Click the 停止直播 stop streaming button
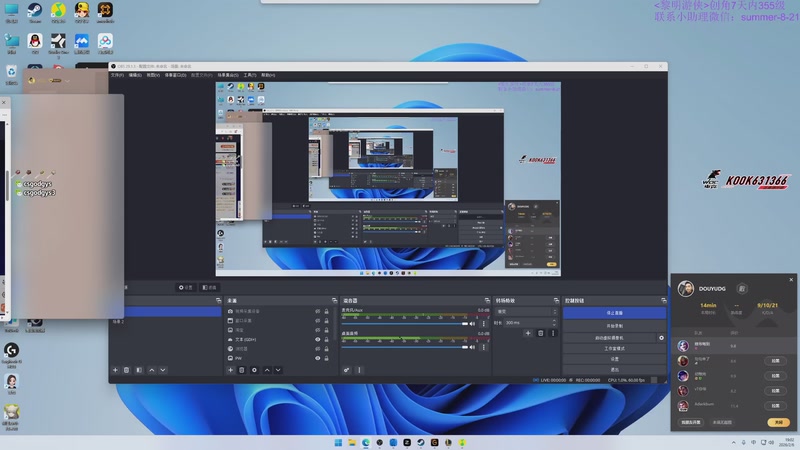Screen dimensions: 800x450 (x=614, y=313)
